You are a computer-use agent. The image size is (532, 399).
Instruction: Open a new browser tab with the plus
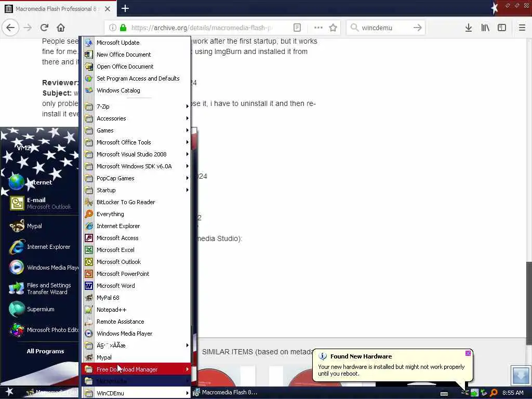pyautogui.click(x=125, y=8)
